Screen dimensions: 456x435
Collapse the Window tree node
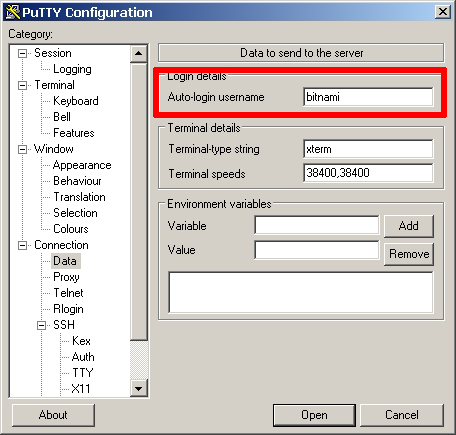click(22, 149)
